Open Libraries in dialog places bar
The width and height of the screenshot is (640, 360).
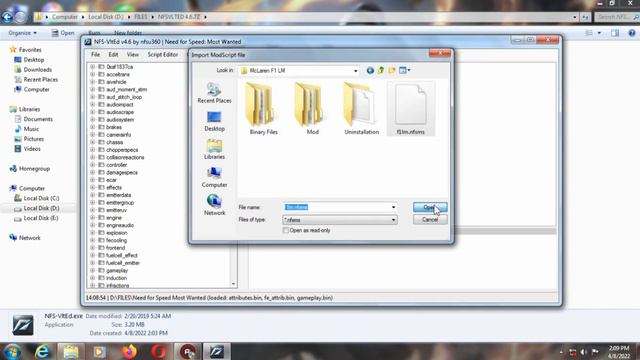click(214, 149)
